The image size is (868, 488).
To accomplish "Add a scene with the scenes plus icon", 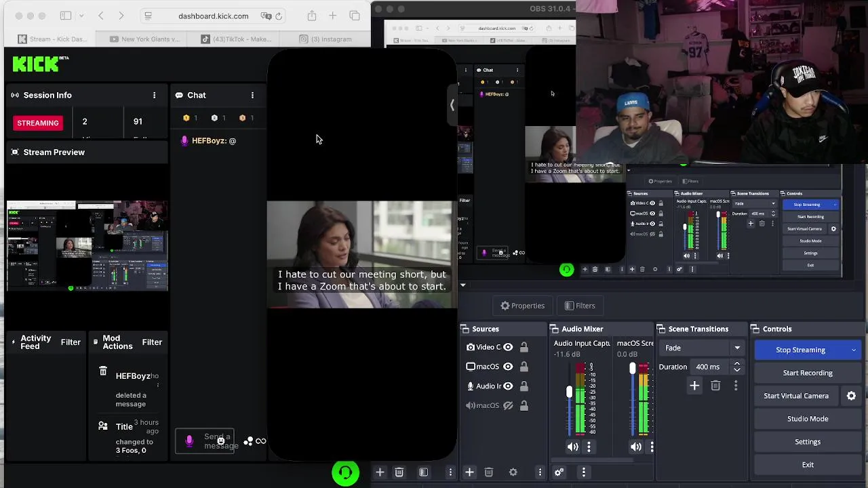I will coord(380,472).
